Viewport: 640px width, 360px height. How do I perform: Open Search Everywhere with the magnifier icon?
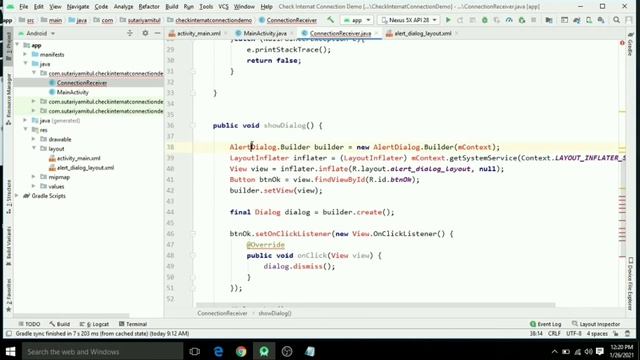(x=617, y=20)
